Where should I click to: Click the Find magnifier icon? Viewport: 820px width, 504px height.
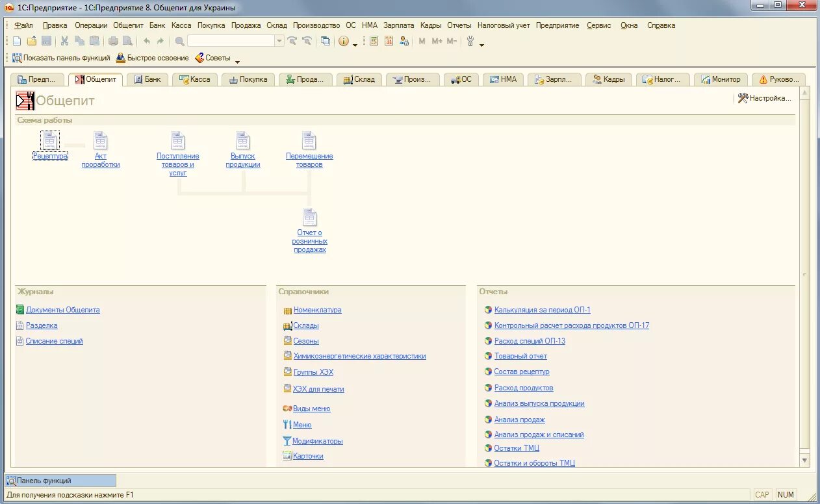(180, 41)
